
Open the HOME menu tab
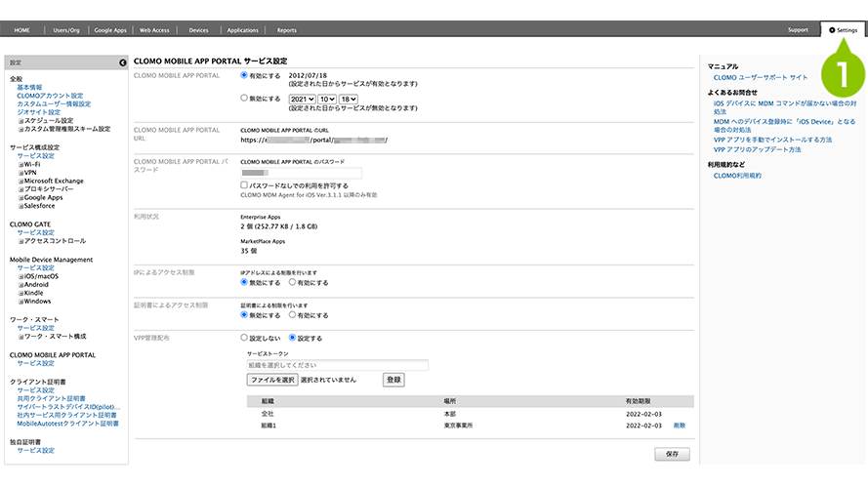22,30
